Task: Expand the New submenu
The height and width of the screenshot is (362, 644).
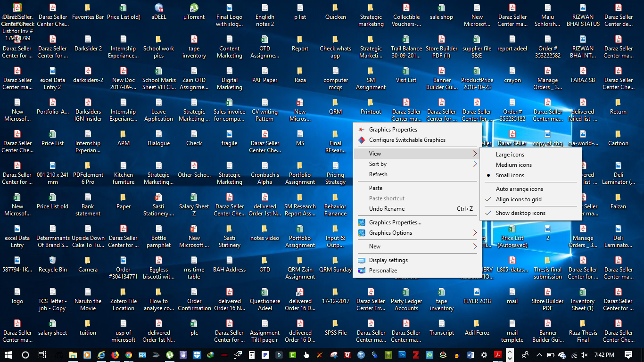Action: 374,246
